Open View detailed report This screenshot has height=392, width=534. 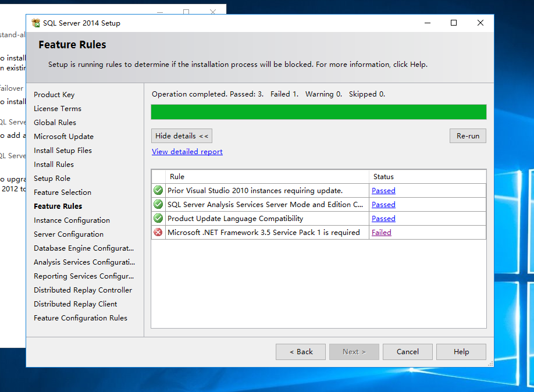point(187,151)
